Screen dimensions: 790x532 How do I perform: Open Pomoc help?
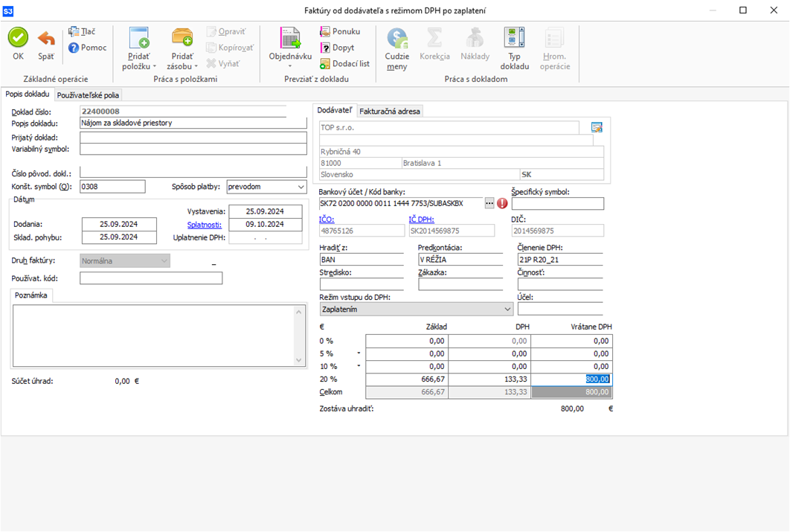87,48
